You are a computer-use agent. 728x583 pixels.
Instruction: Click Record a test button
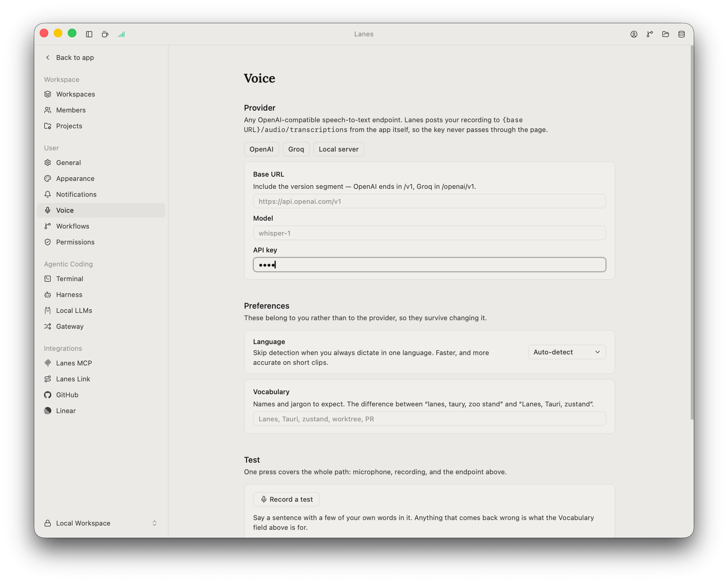tap(286, 499)
